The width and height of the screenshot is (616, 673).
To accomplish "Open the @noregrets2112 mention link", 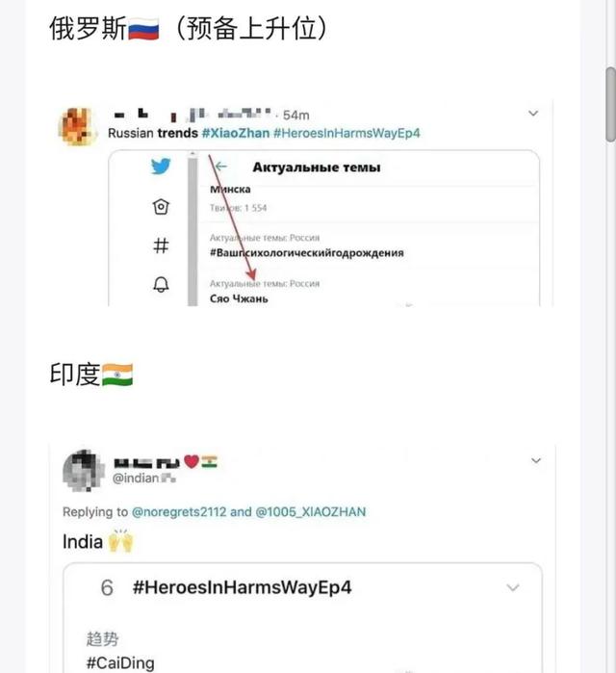I will coord(179,511).
